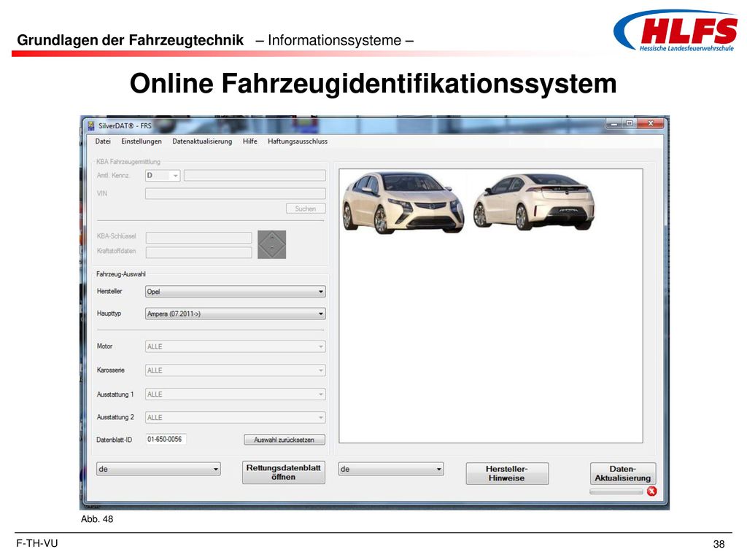Click the red cancel icon under Daten-Aktualisierung

tap(651, 491)
